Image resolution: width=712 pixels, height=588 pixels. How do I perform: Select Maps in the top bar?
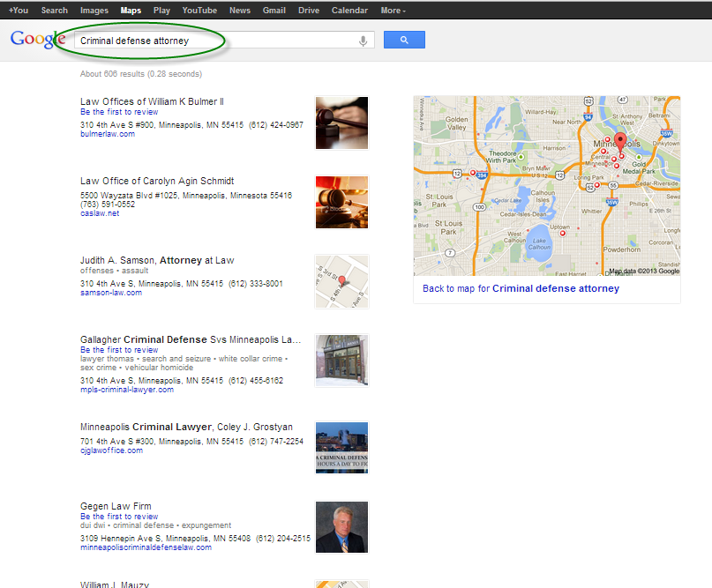pyautogui.click(x=131, y=10)
